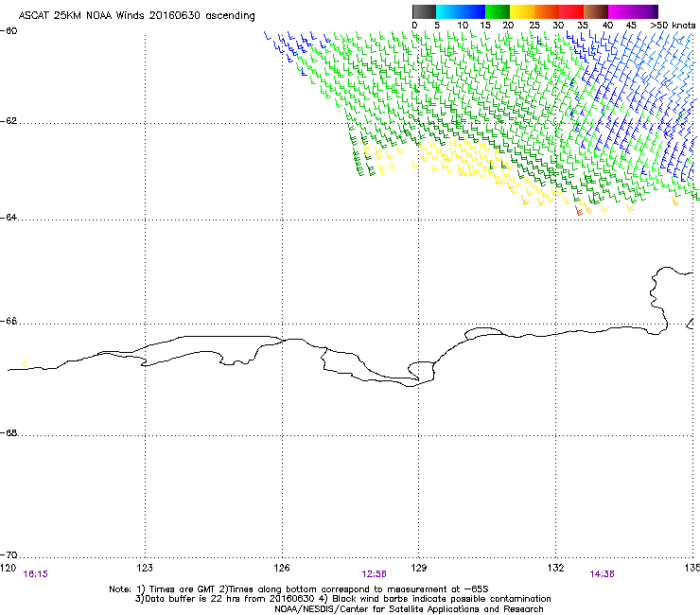Click legend tick label 25
The image size is (700, 615).
534,26
